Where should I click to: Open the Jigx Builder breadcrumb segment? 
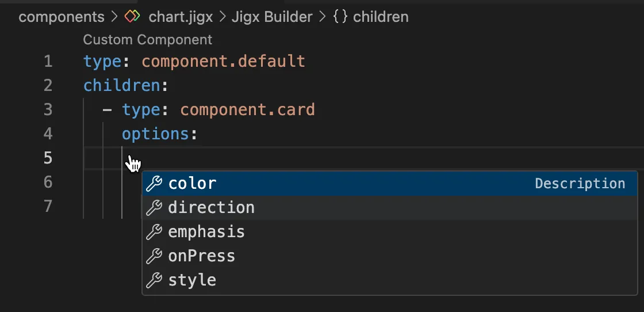(x=272, y=17)
